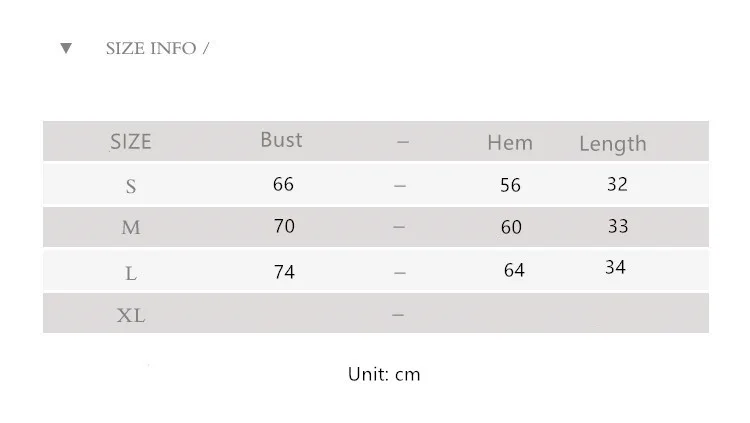Click hem value 64 in L row

tap(514, 270)
